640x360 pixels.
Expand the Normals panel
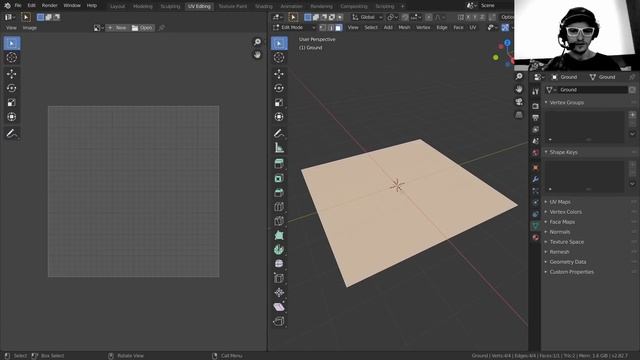click(x=559, y=232)
